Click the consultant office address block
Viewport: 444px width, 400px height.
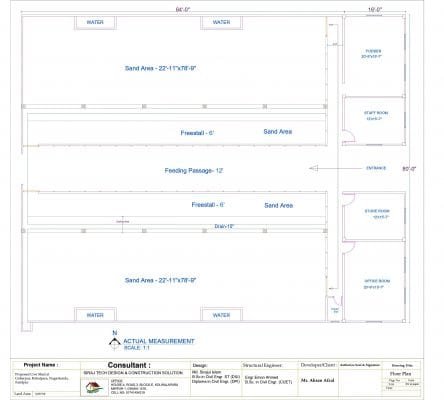pyautogui.click(x=144, y=387)
